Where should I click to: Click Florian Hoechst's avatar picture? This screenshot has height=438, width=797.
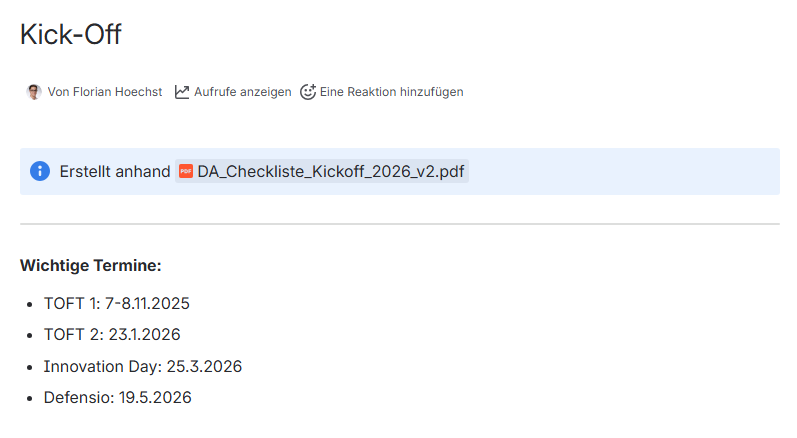tap(34, 92)
